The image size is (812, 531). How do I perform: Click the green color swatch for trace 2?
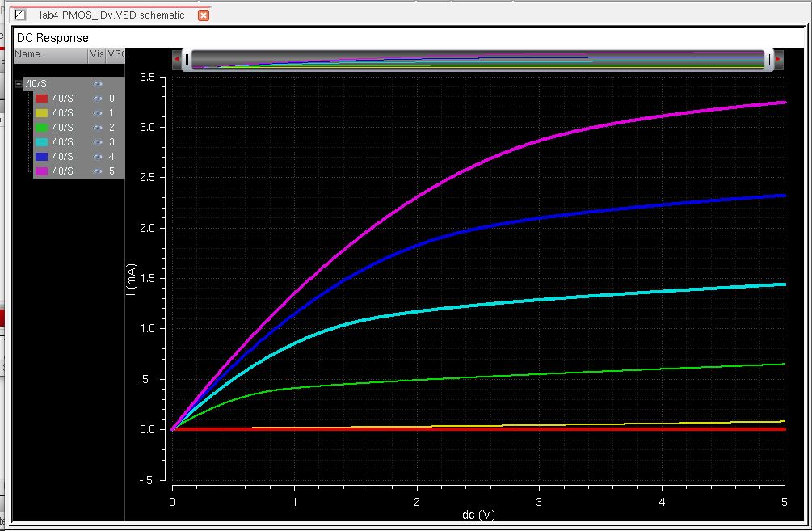(41, 128)
